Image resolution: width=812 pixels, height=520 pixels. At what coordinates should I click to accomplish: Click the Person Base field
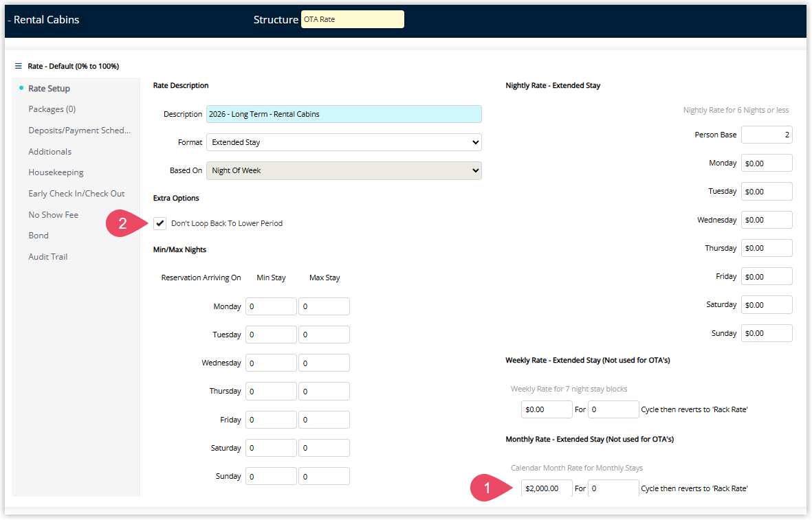(767, 135)
